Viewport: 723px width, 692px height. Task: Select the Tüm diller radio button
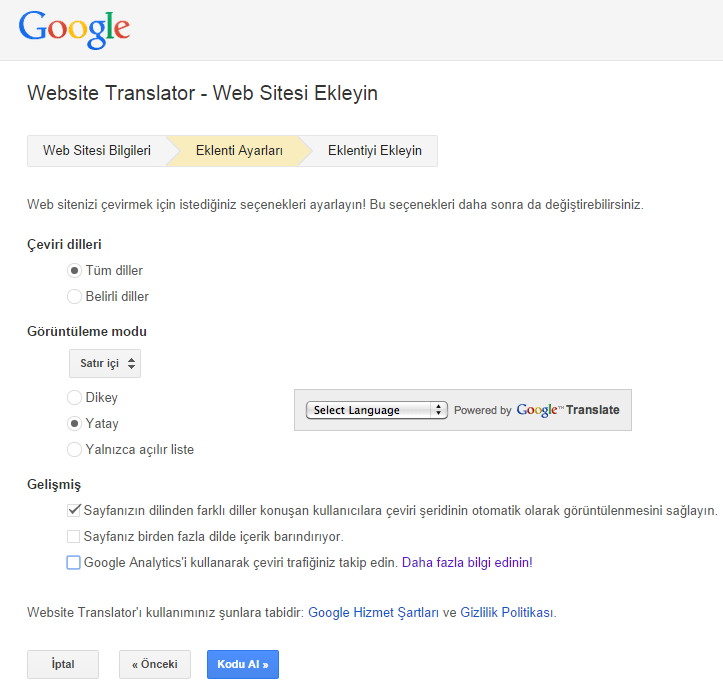pyautogui.click(x=74, y=270)
